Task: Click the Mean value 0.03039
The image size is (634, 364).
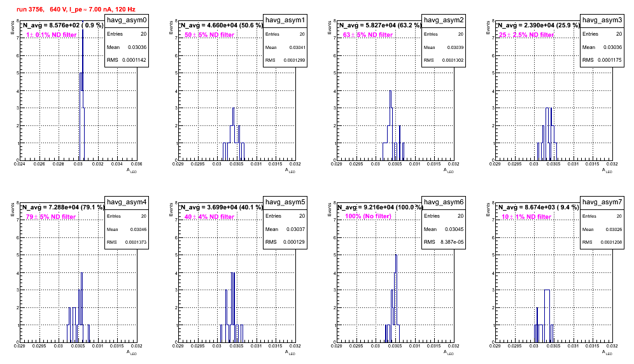Action: point(456,48)
